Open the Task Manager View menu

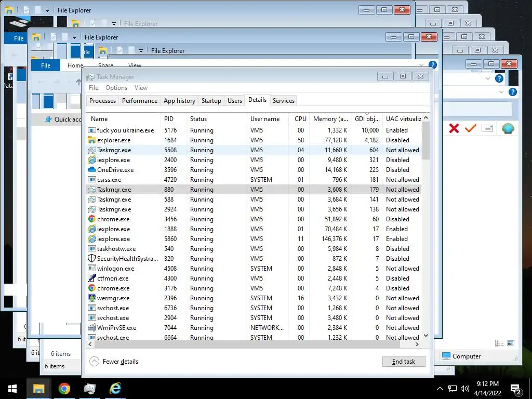[141, 87]
